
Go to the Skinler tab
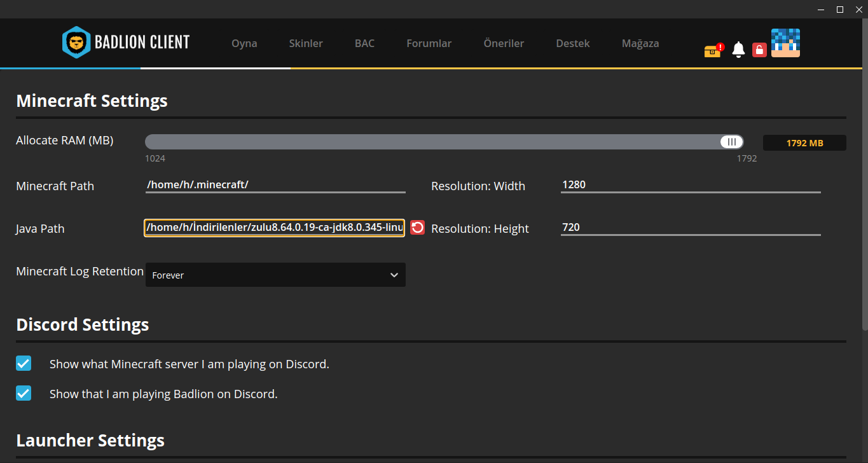[306, 43]
